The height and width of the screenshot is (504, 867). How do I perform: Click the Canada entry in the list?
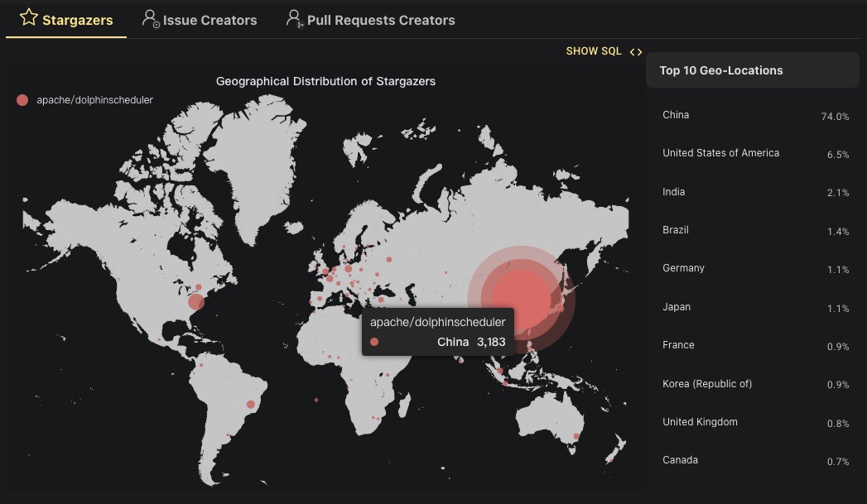[x=755, y=460]
